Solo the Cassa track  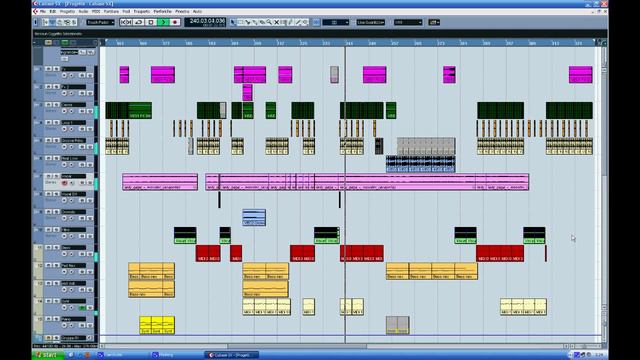[56, 104]
